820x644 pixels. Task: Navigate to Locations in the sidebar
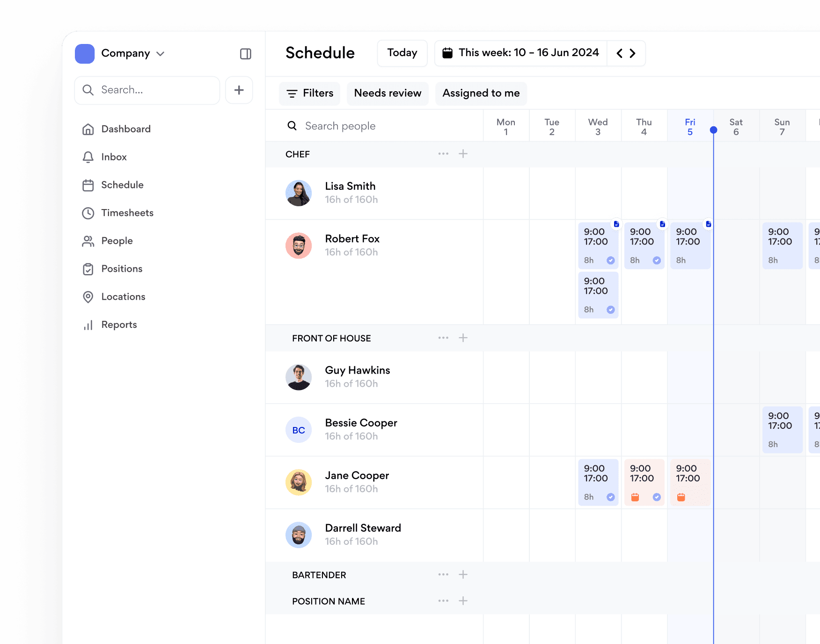click(x=123, y=297)
